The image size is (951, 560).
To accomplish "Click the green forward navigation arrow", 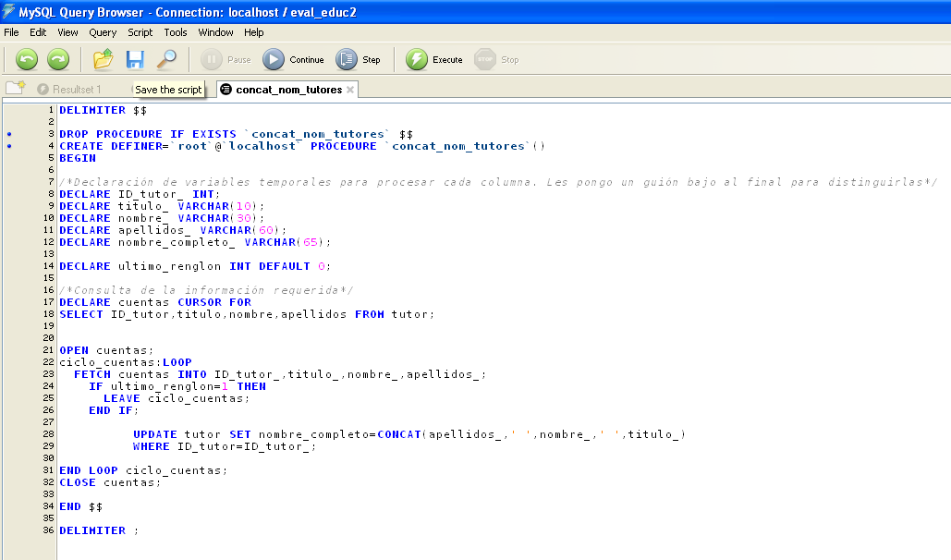I will 56,58.
